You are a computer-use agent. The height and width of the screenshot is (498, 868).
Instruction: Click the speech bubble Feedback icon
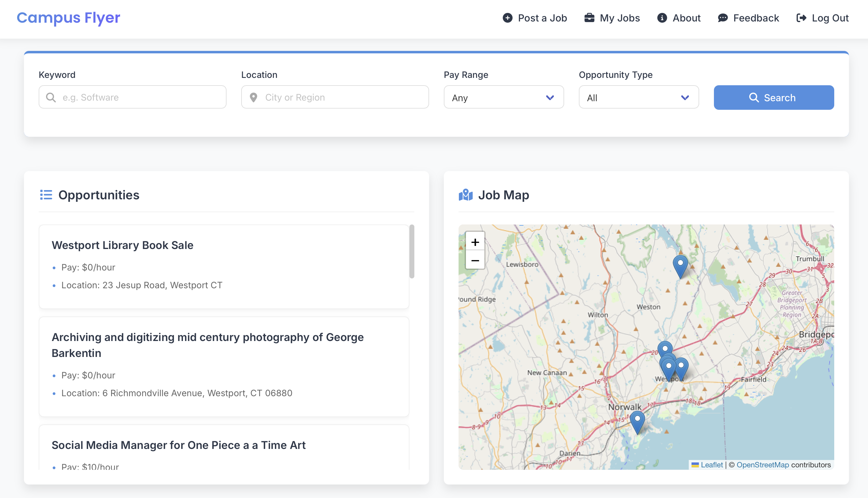[723, 18]
